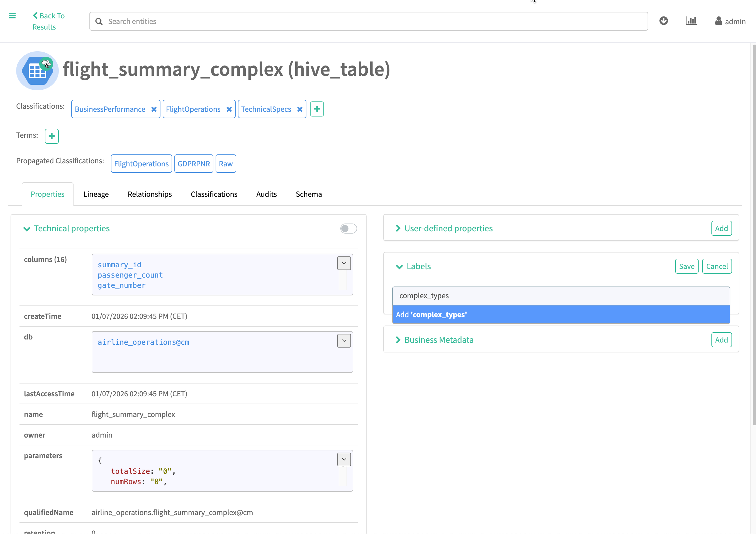Remove the FlightOperations classification with X
This screenshot has width=756, height=534.
[x=229, y=109]
